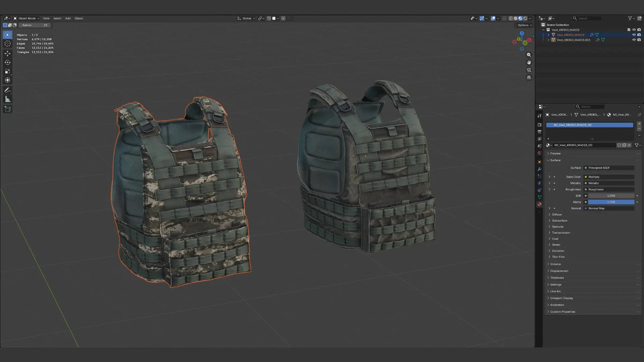Screen dimensions: 644x362
Task: Pin the properties editor context
Action: click(639, 115)
